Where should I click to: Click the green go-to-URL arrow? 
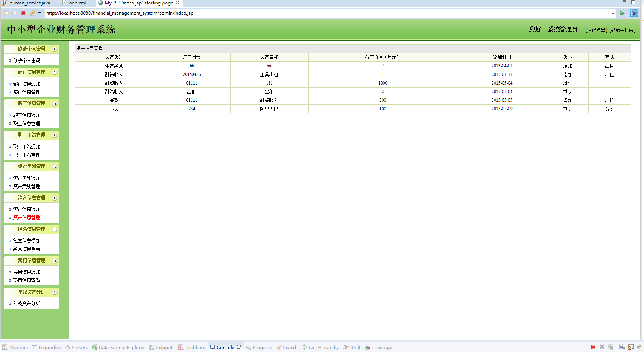(x=622, y=13)
